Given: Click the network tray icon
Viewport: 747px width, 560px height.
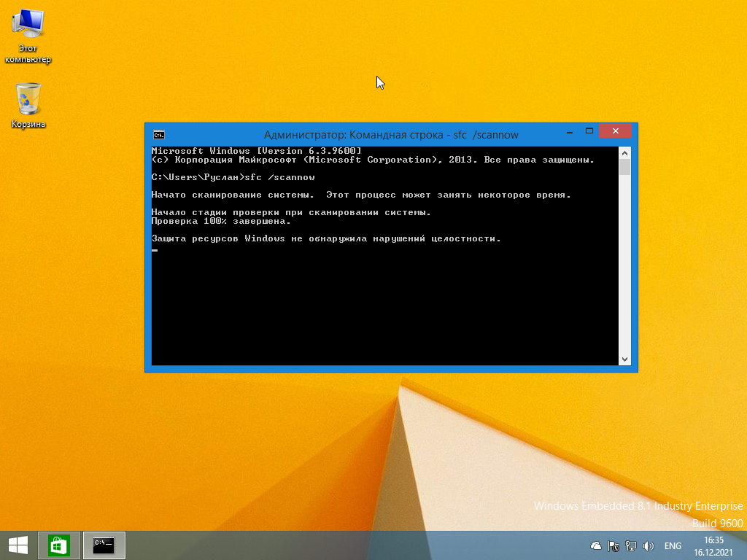Looking at the screenshot, I should pos(631,545).
